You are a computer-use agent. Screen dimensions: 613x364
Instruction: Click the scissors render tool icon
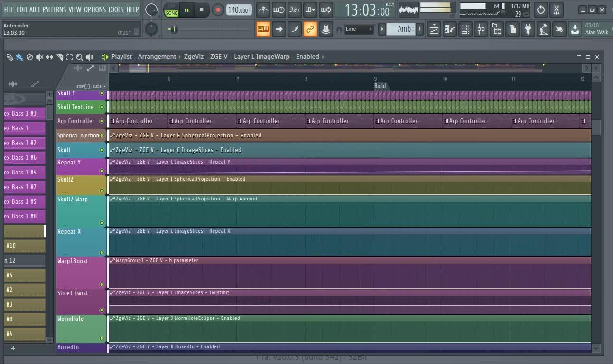tap(557, 9)
